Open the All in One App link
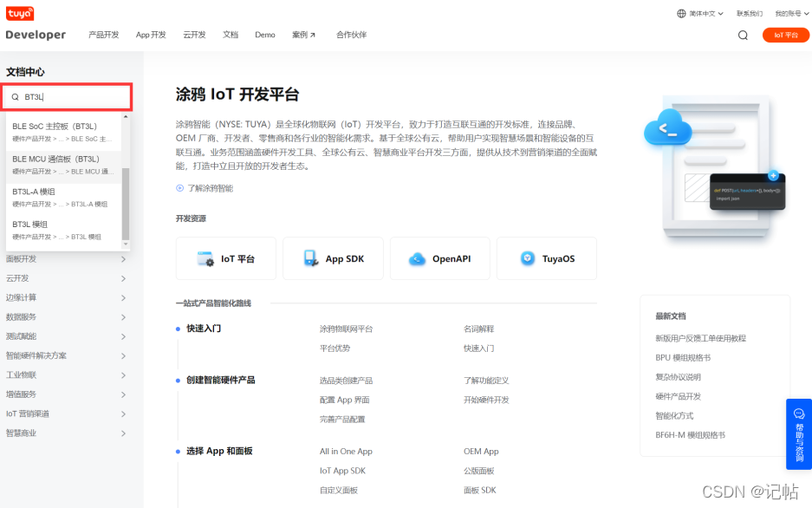Image resolution: width=812 pixels, height=508 pixels. click(x=346, y=452)
